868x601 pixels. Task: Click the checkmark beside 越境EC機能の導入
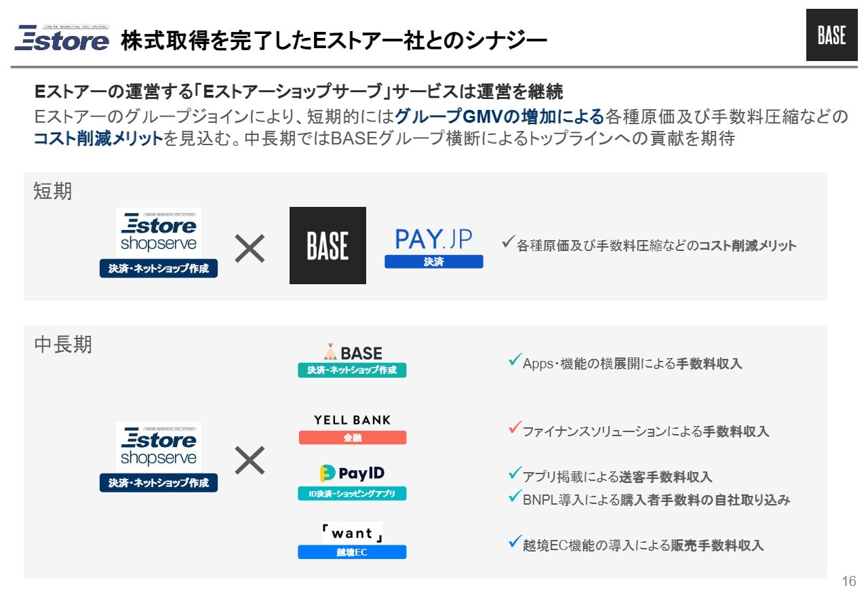tap(514, 542)
